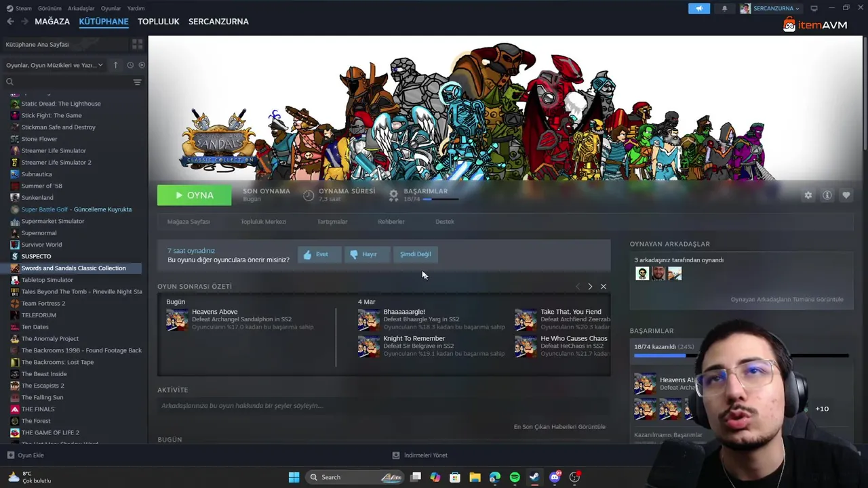Screen dimensions: 868x488
Task: Open Discord from the taskbar
Action: click(555, 477)
